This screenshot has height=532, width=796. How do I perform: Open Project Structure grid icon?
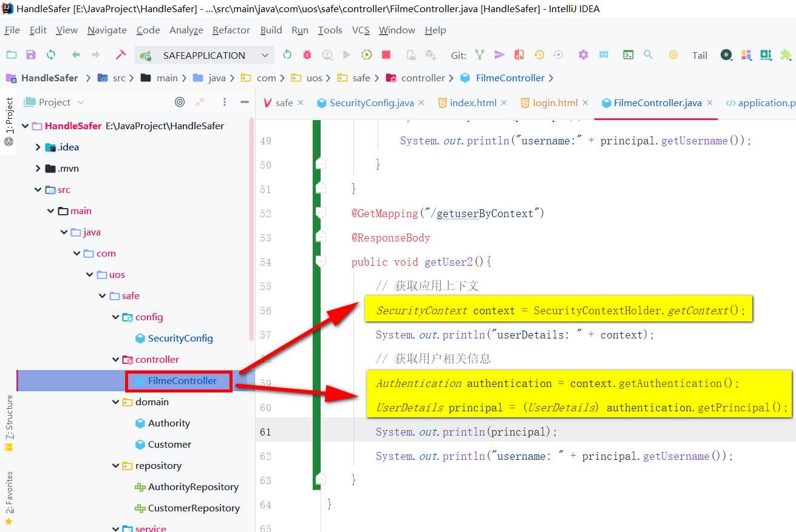[604, 55]
